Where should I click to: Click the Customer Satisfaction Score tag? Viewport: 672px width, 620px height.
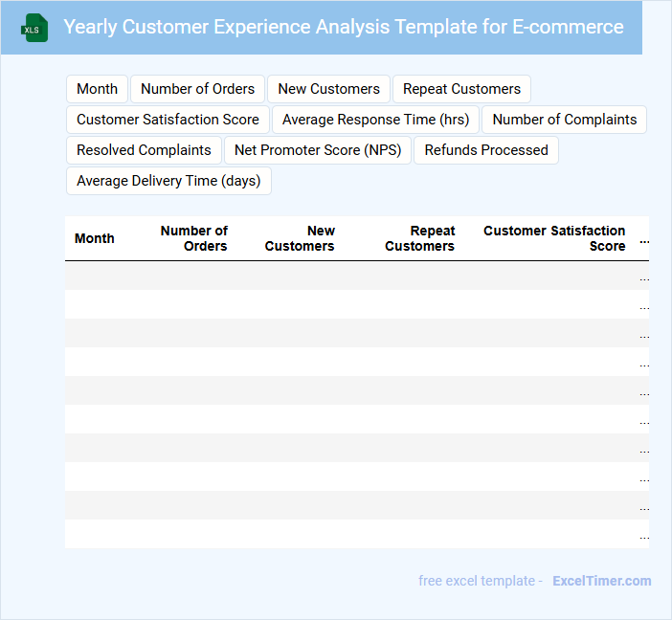[168, 120]
